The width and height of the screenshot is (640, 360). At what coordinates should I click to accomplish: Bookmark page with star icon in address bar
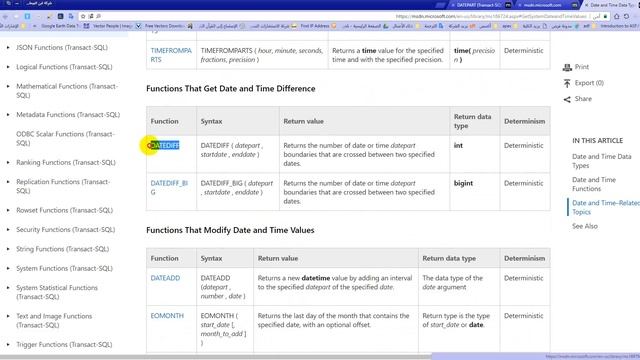(x=83, y=16)
